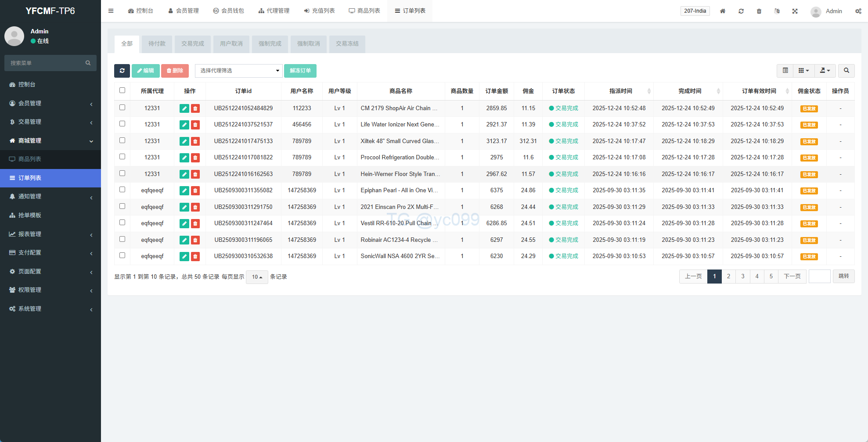This screenshot has width=868, height=442.
Task: Check the select-all checkbox in the table header
Action: tap(122, 90)
